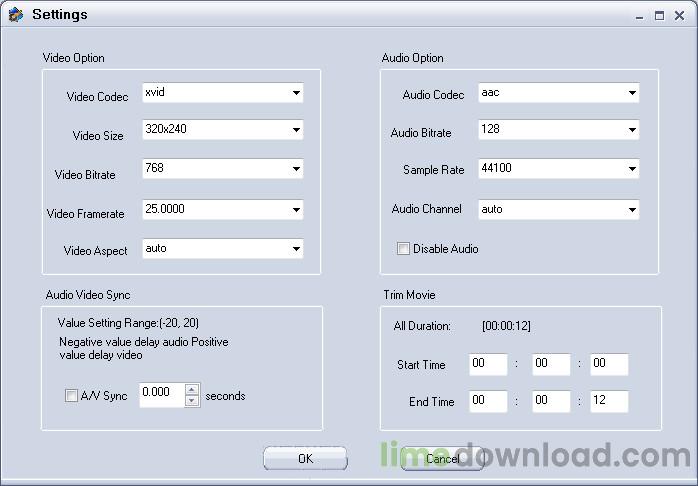Open the Audio Codec dropdown
The image size is (698, 486).
pyautogui.click(x=559, y=93)
